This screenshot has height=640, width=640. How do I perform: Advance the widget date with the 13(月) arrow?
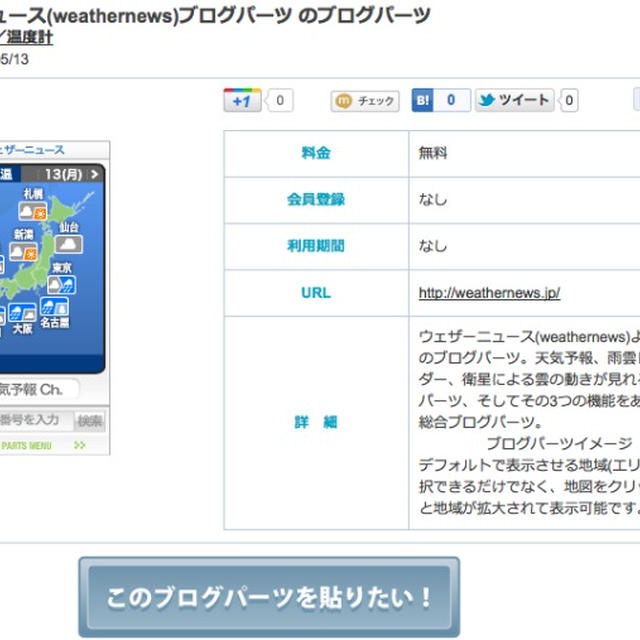95,174
